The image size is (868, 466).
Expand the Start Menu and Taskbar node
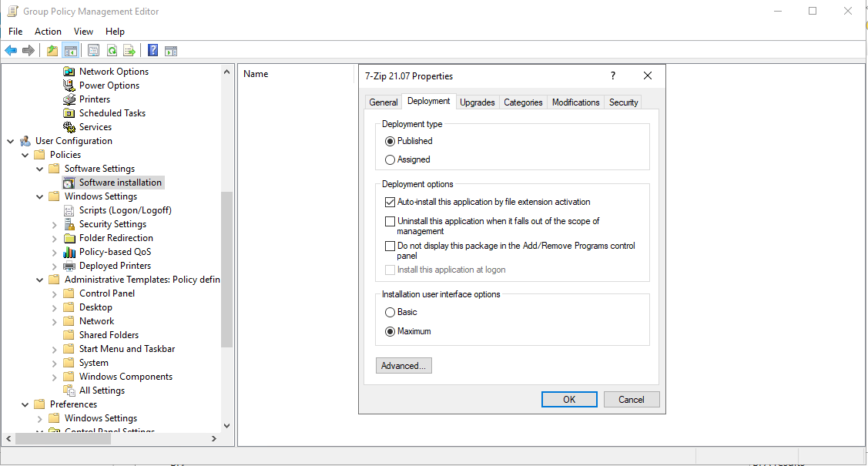(x=54, y=349)
